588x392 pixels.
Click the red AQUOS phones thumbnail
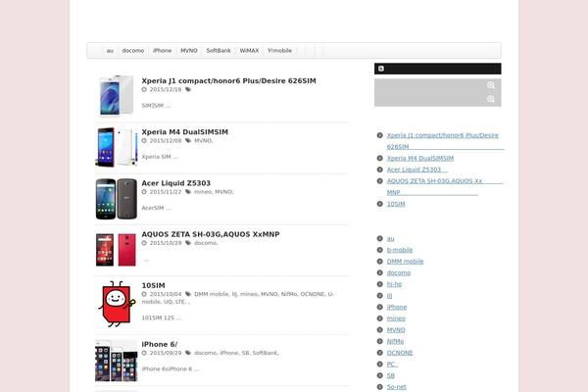coord(117,250)
